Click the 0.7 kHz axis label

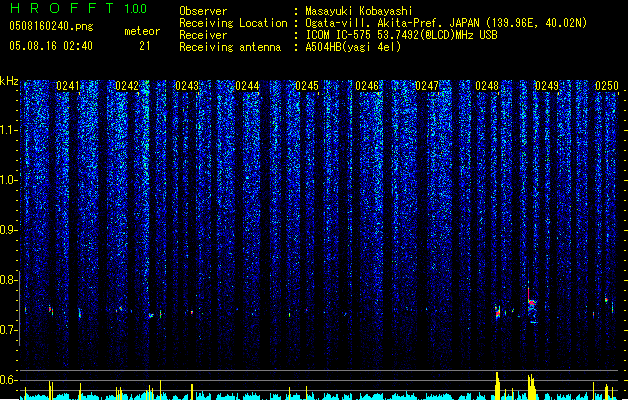(x=9, y=330)
